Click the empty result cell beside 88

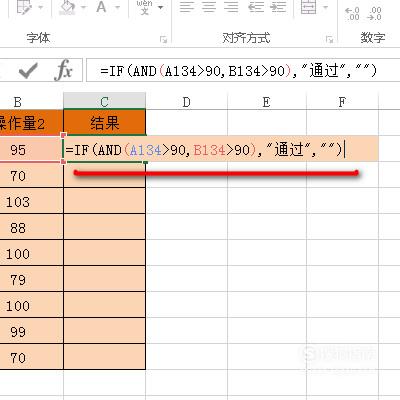coord(104,227)
